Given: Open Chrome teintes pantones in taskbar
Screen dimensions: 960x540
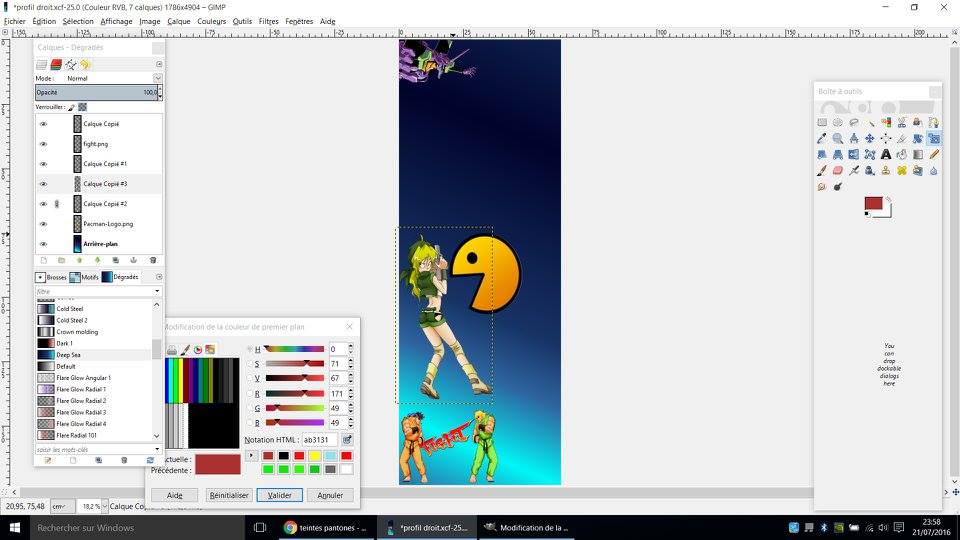Looking at the screenshot, I should coord(325,527).
